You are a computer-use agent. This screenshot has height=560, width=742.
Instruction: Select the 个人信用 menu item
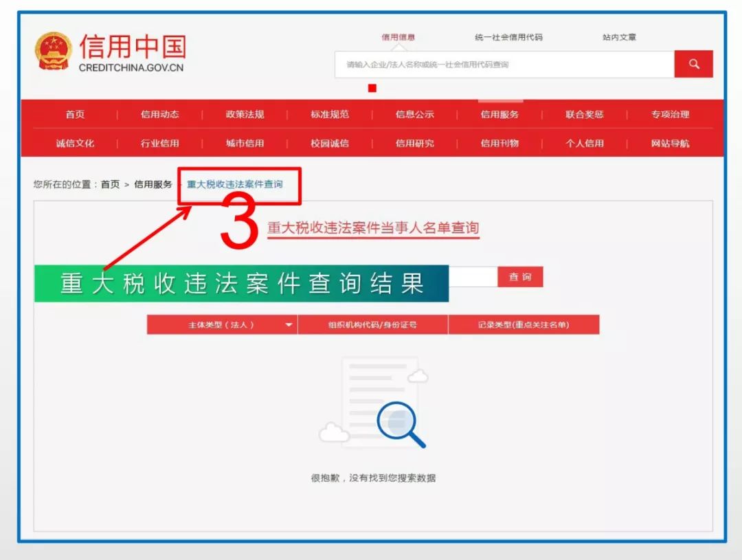[x=583, y=144]
